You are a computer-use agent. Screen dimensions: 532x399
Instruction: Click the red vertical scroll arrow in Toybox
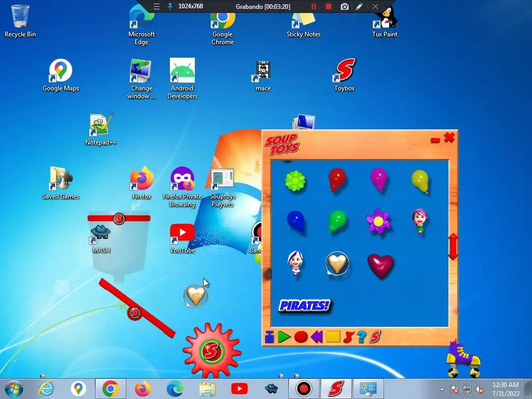453,247
